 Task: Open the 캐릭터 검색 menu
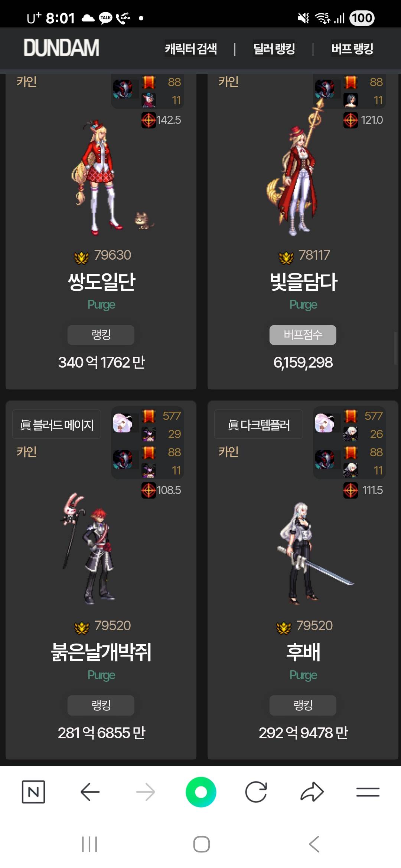[191, 49]
